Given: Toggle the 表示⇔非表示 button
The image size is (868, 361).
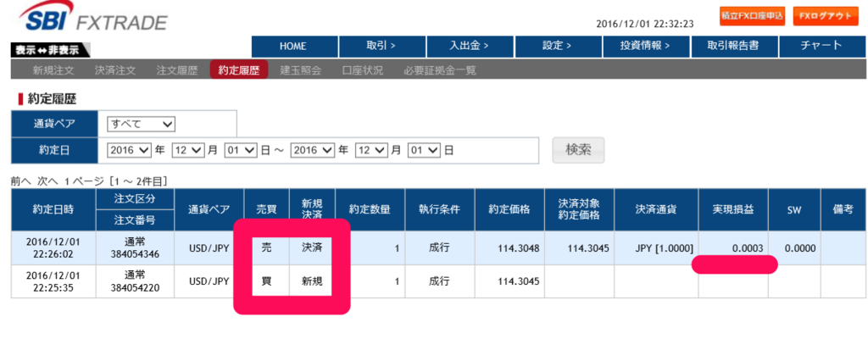Looking at the screenshot, I should point(50,50).
